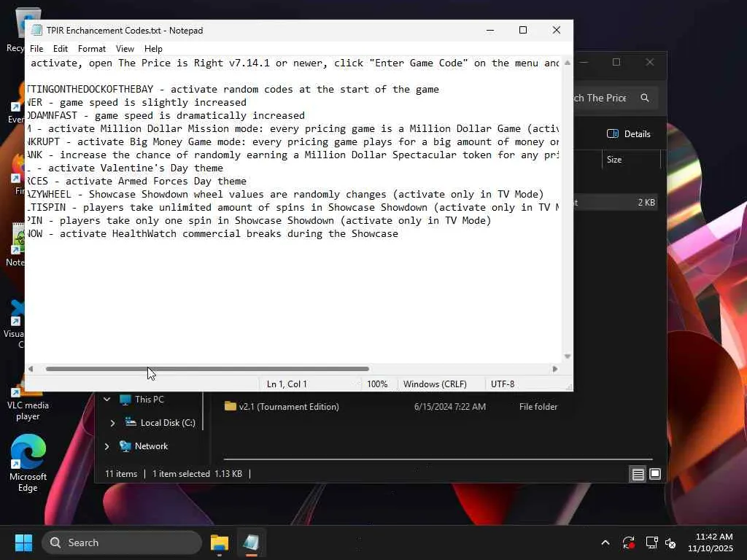Image resolution: width=747 pixels, height=560 pixels.
Task: Click the horizontal scrollbar left arrow in Notepad
Action: tap(31, 368)
